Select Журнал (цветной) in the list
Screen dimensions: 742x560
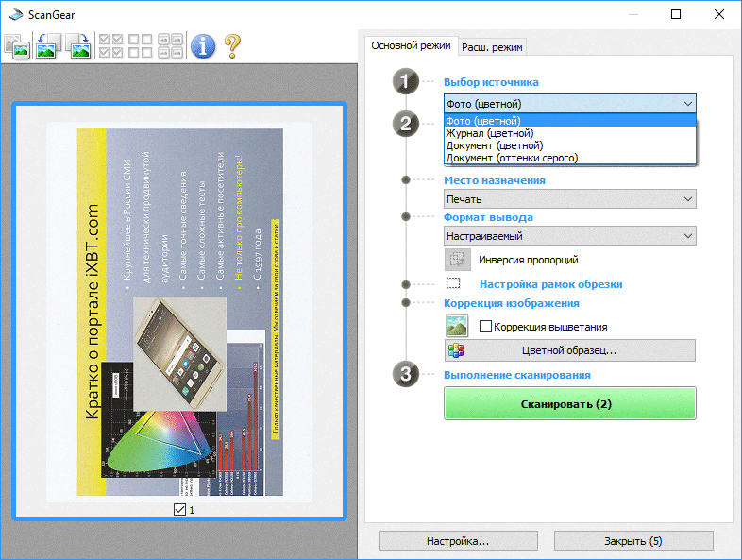tap(570, 133)
